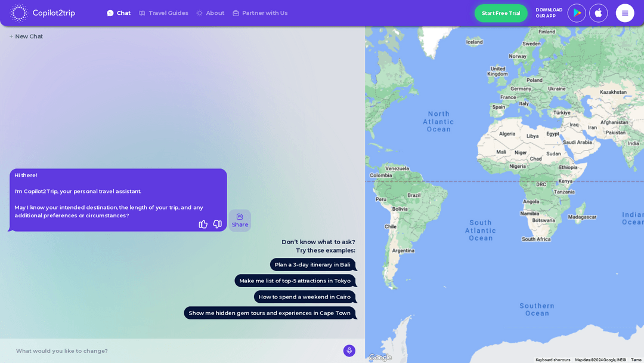Open the hamburger menu
This screenshot has width=644, height=363.
click(625, 13)
